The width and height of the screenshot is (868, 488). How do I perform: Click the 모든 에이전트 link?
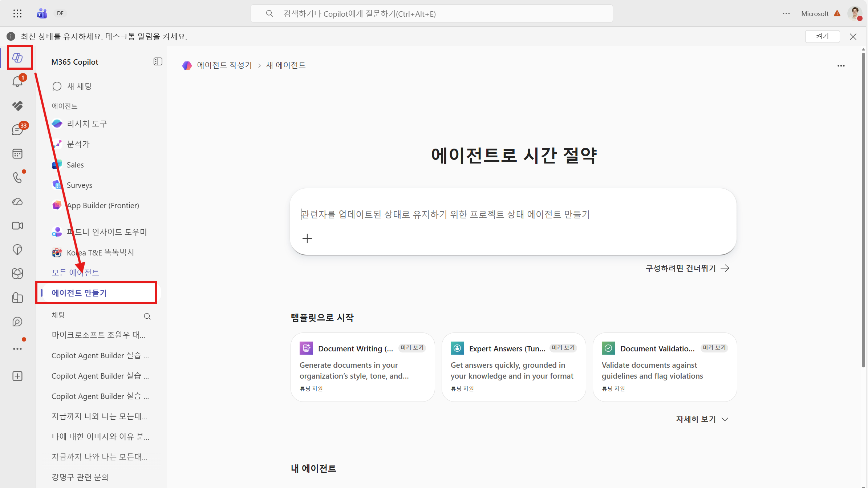tap(75, 273)
